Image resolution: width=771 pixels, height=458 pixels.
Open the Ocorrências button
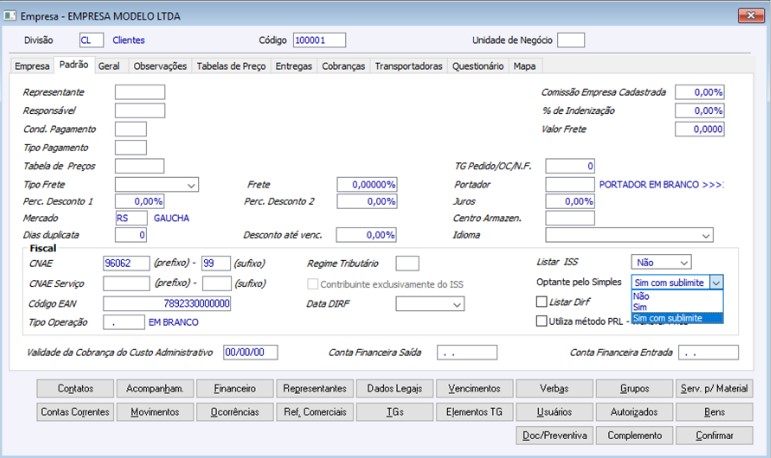click(x=235, y=412)
